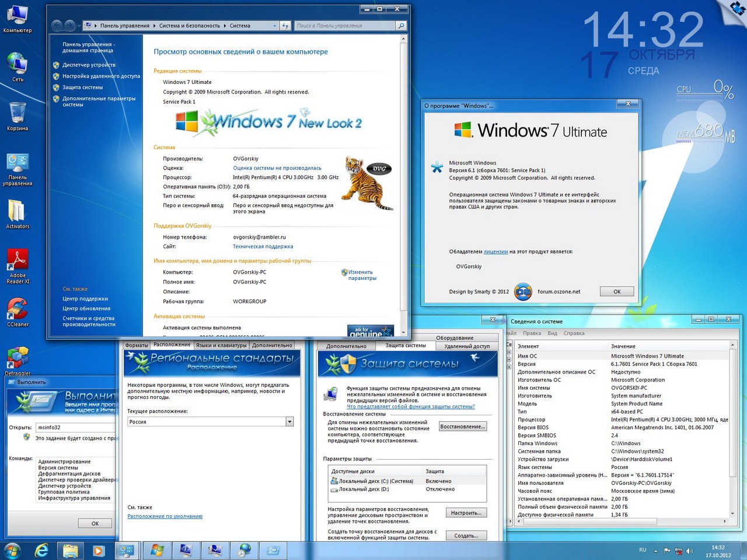Open Справка menu in system information
Screen dimensions: 747x560
[x=574, y=333]
